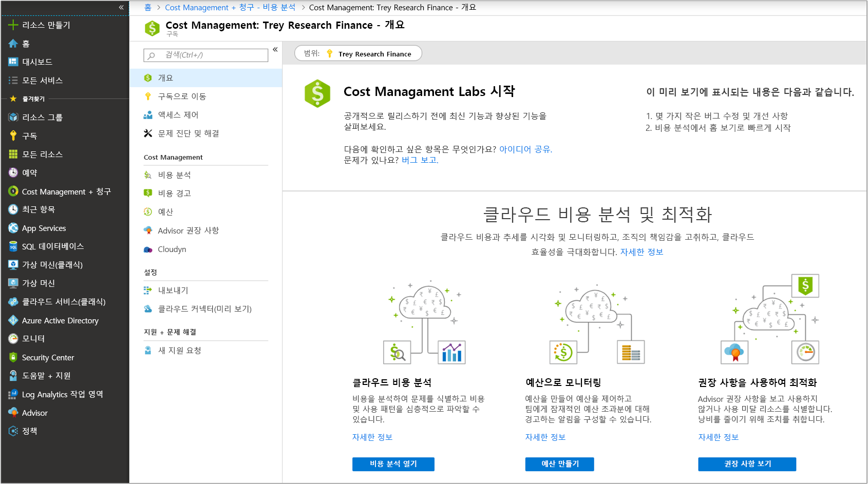Open the 모니터 gauge icon
This screenshot has width=868, height=484.
pyautogui.click(x=13, y=339)
